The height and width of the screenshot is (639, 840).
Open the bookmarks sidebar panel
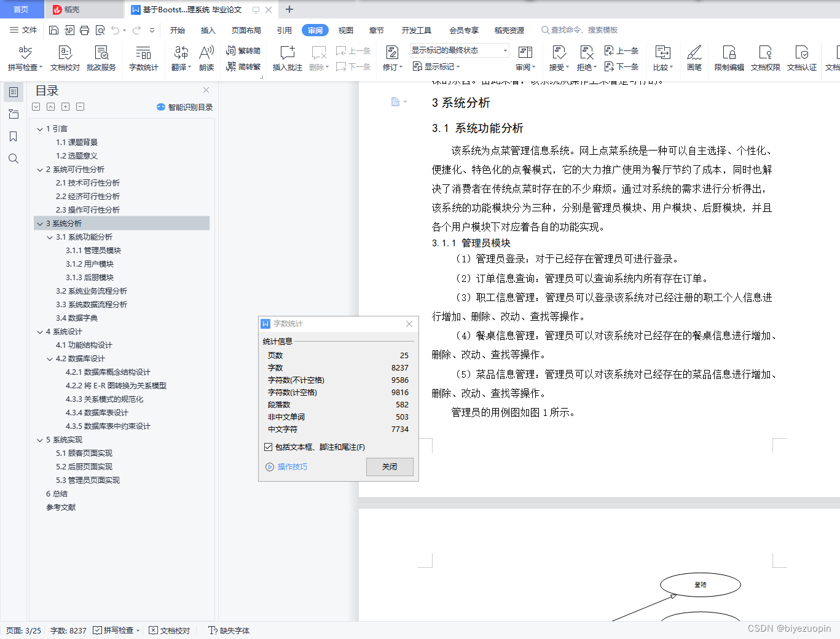pyautogui.click(x=14, y=136)
